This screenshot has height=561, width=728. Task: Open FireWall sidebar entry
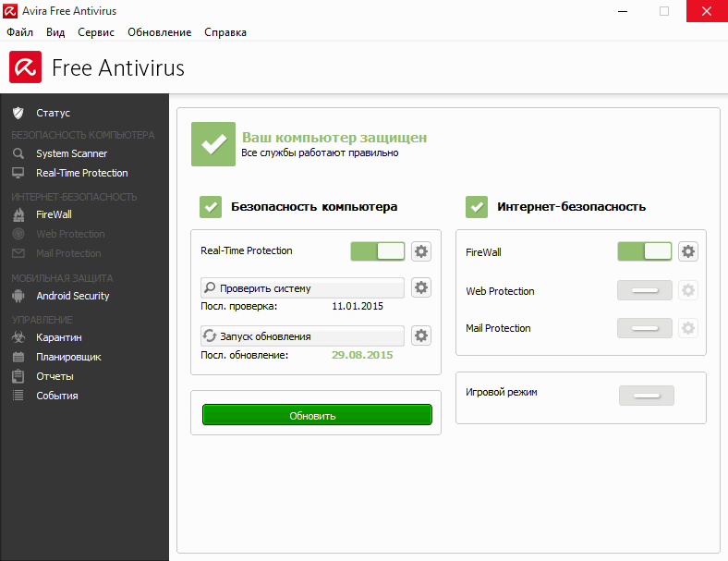[x=54, y=214]
